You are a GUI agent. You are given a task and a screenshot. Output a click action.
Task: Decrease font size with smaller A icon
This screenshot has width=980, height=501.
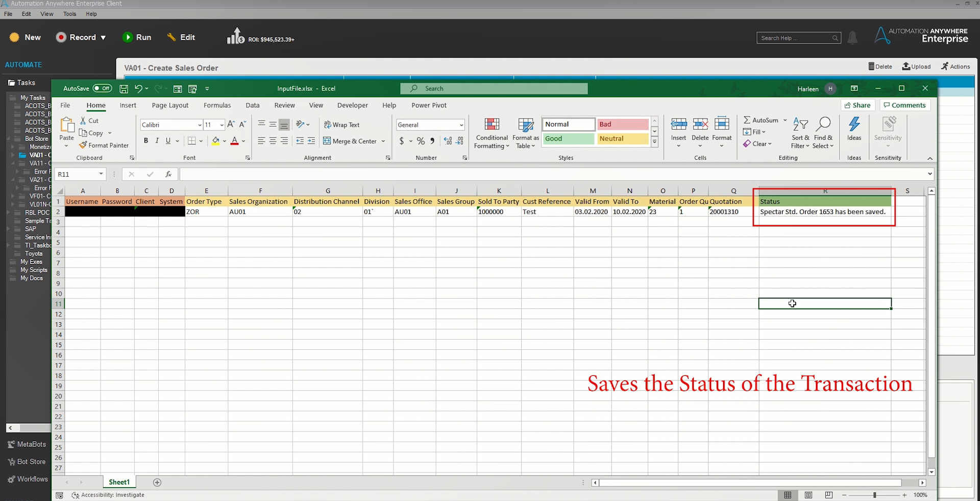tap(242, 124)
